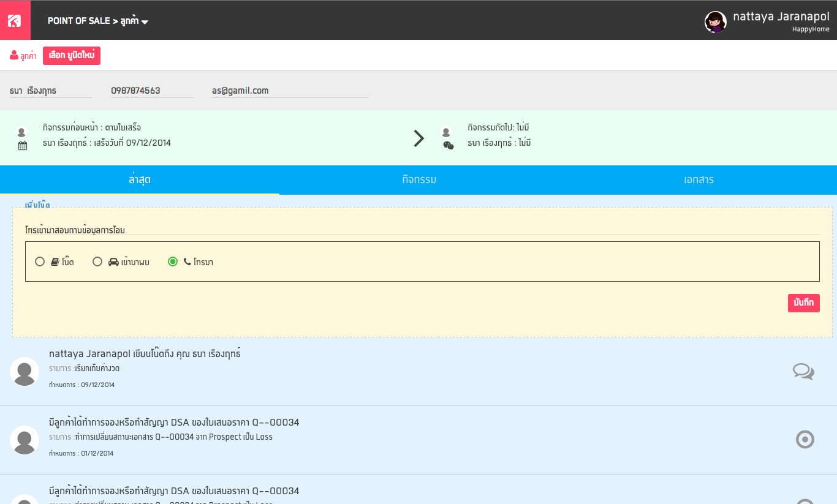The height and width of the screenshot is (504, 837).
Task: Edit phone number field 0987874563
Action: 152,91
